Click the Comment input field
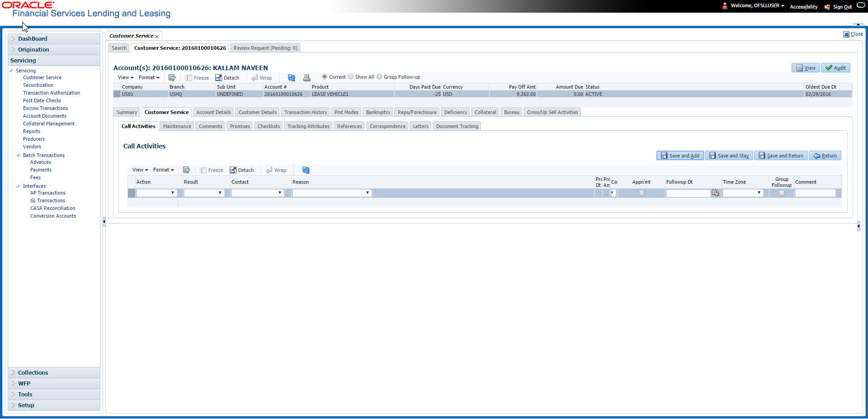 pyautogui.click(x=816, y=193)
